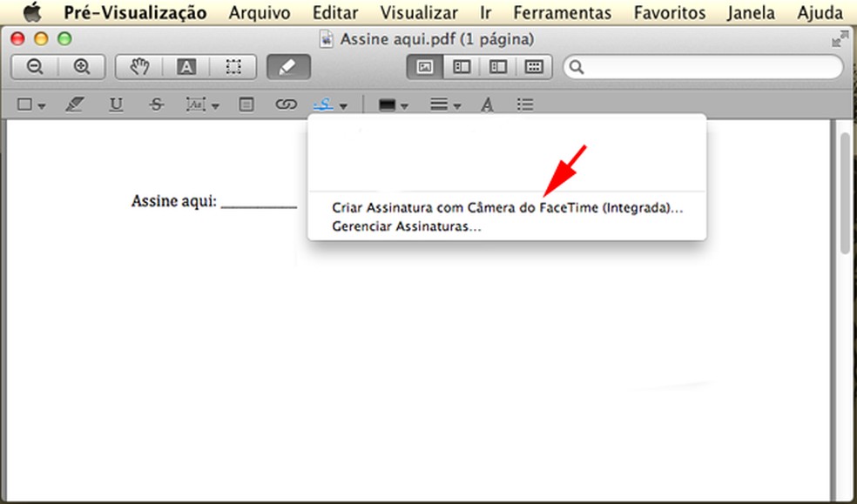Select the Link tool

[x=286, y=104]
